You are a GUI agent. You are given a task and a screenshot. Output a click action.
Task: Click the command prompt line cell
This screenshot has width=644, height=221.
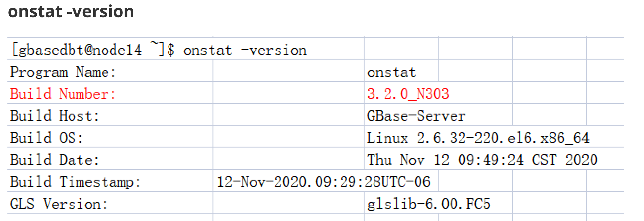click(159, 50)
